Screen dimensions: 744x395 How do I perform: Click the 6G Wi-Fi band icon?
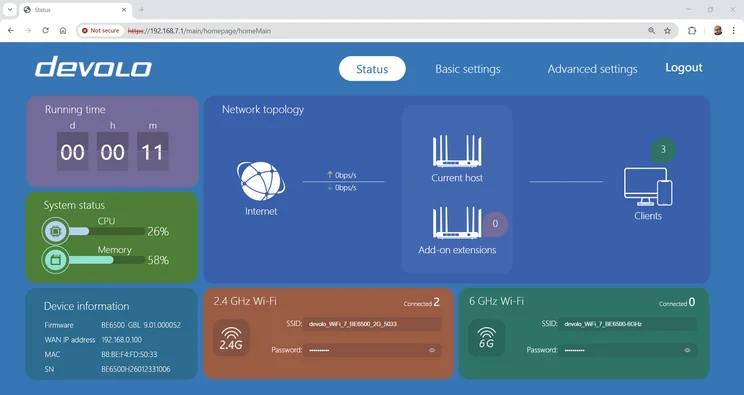point(486,338)
